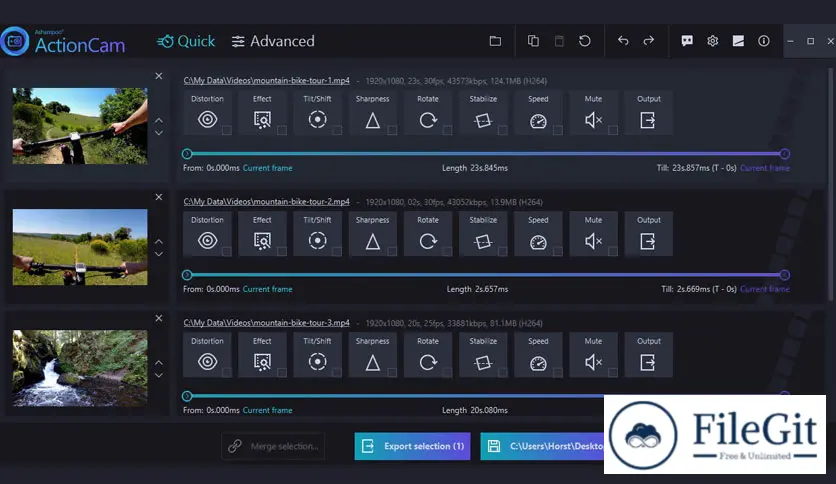836x484 pixels.
Task: Open Stabilize for mountain-bike-tour-2.mp4
Action: click(x=483, y=234)
